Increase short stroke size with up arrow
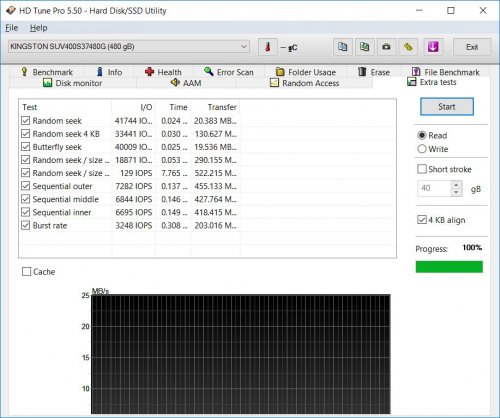This screenshot has height=418, width=500. 456,184
